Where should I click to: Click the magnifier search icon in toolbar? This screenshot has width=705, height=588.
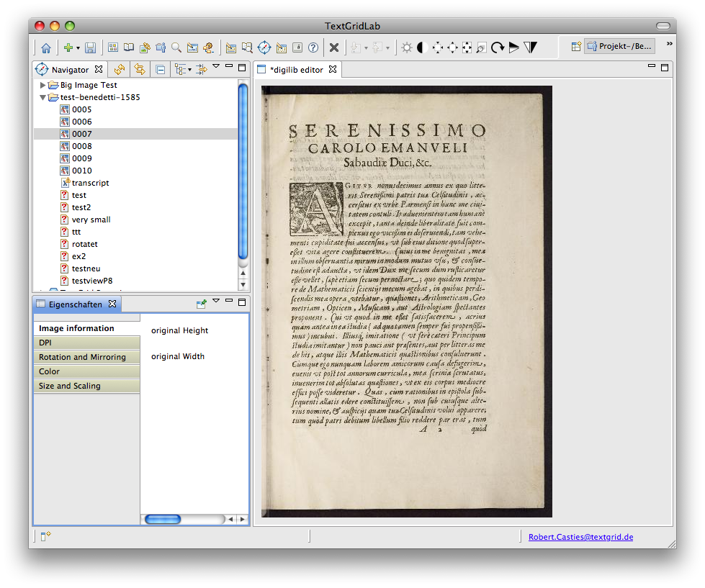[x=176, y=48]
